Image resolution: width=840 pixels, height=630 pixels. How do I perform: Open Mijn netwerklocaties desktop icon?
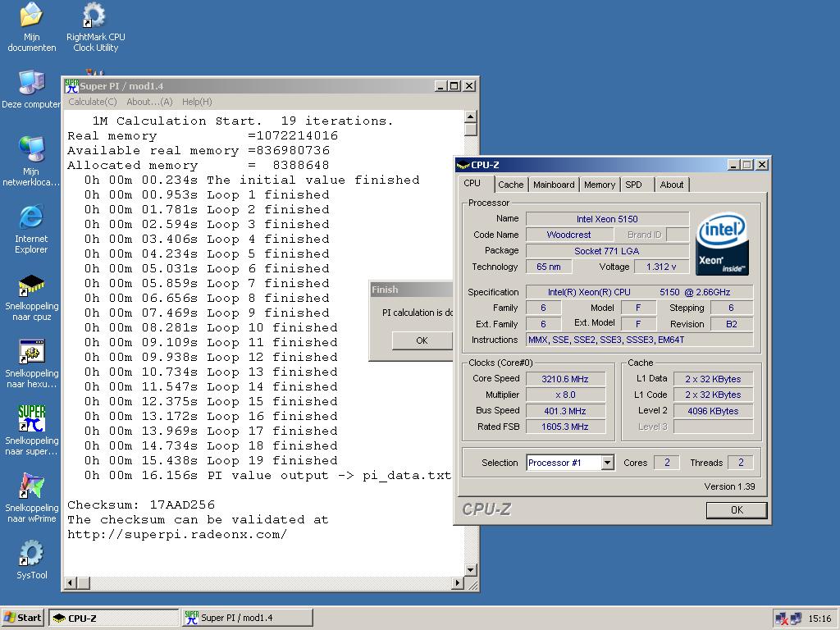coord(31,161)
